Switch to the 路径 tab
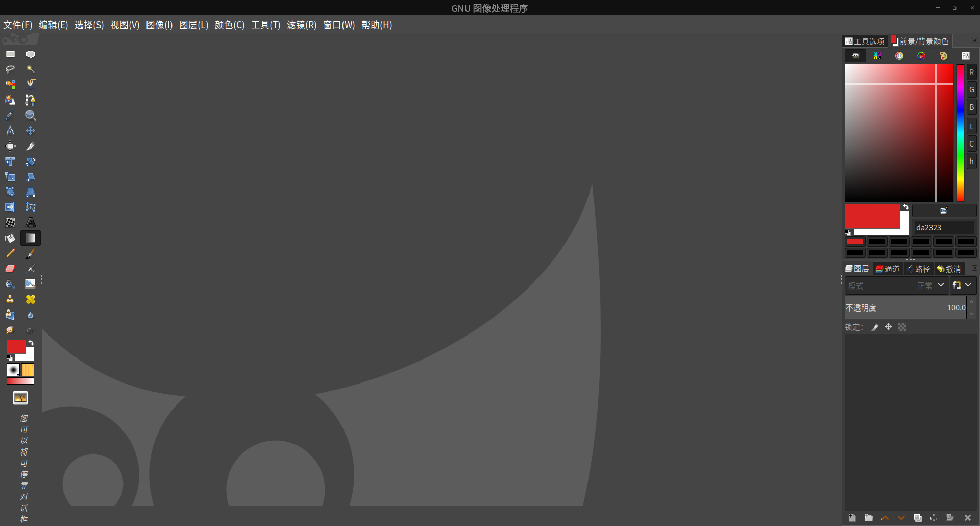980x526 pixels. point(919,269)
